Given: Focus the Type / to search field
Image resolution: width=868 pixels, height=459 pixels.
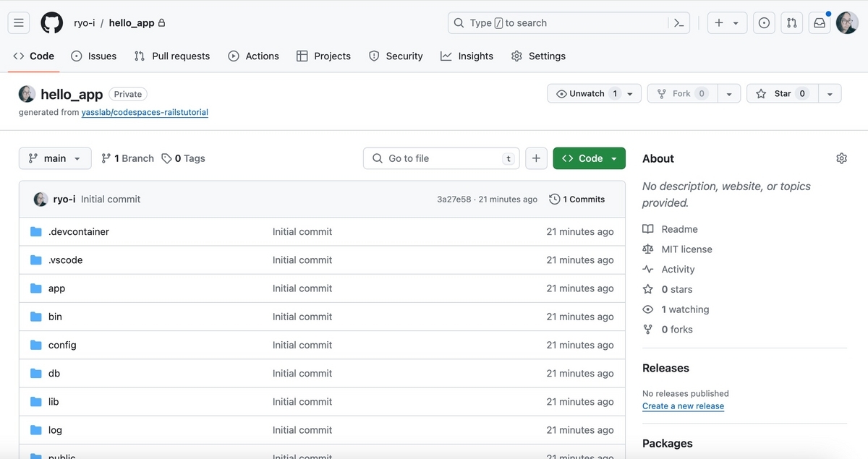Looking at the screenshot, I should pyautogui.click(x=569, y=23).
